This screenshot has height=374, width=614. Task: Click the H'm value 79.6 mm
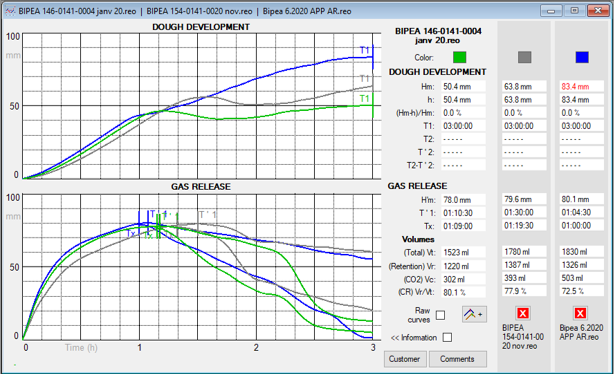click(x=524, y=199)
